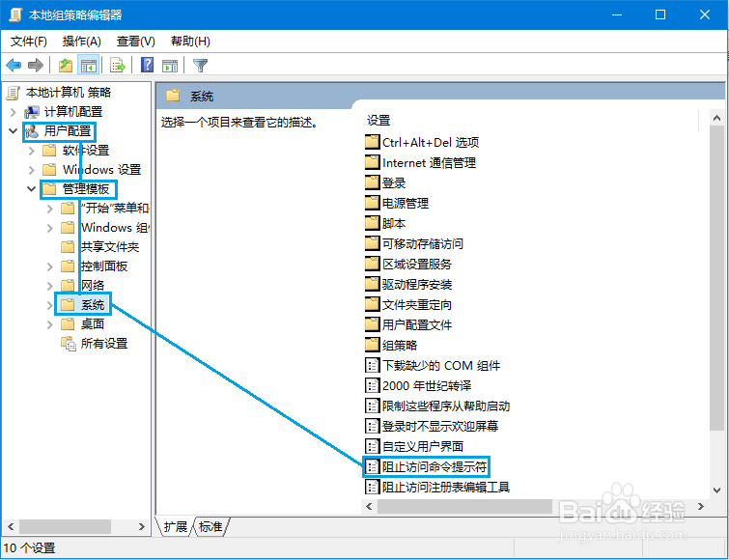729x560 pixels.
Task: Open the 帮助(H) menu
Action: pos(190,42)
